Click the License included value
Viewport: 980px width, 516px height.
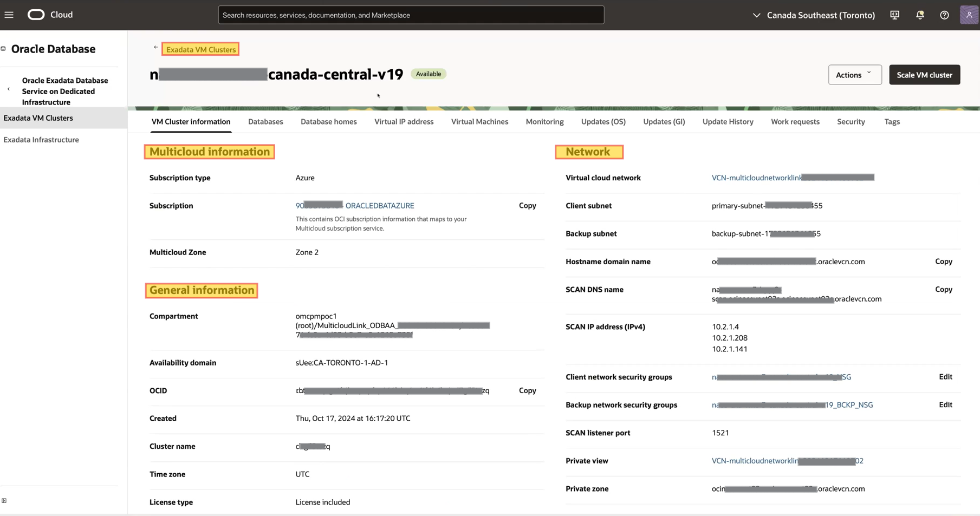pyautogui.click(x=323, y=502)
